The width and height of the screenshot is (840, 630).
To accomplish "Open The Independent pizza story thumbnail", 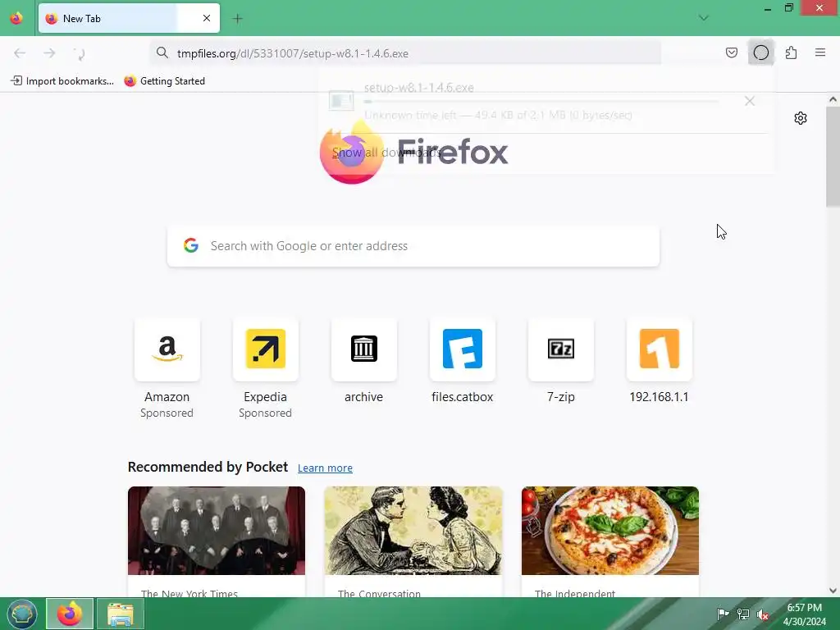I will point(610,531).
